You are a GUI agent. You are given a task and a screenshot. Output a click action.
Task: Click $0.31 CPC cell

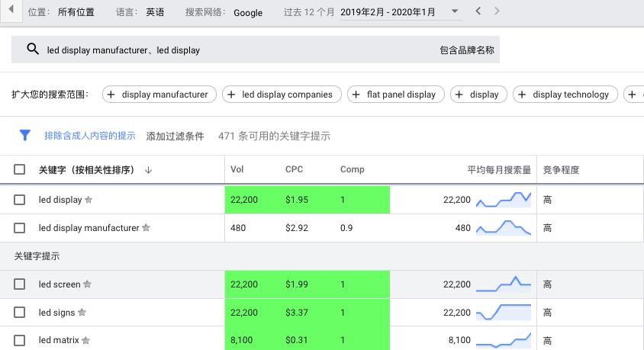[296, 340]
